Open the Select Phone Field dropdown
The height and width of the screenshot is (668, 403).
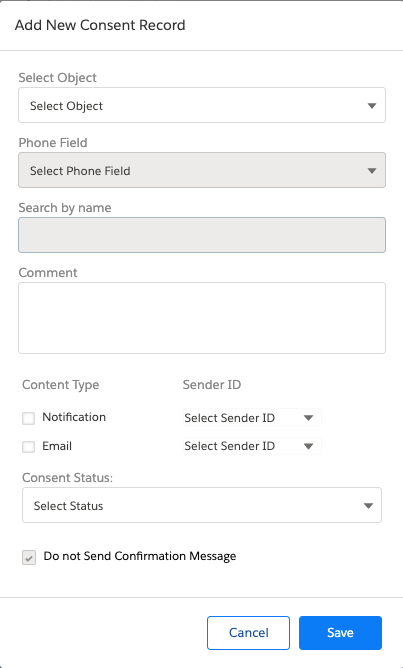click(x=202, y=170)
